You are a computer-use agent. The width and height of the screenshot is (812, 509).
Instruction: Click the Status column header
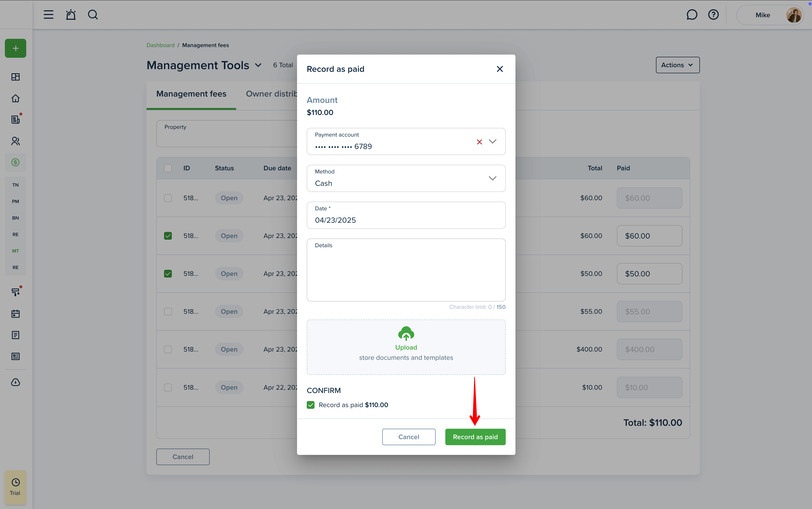tap(224, 168)
